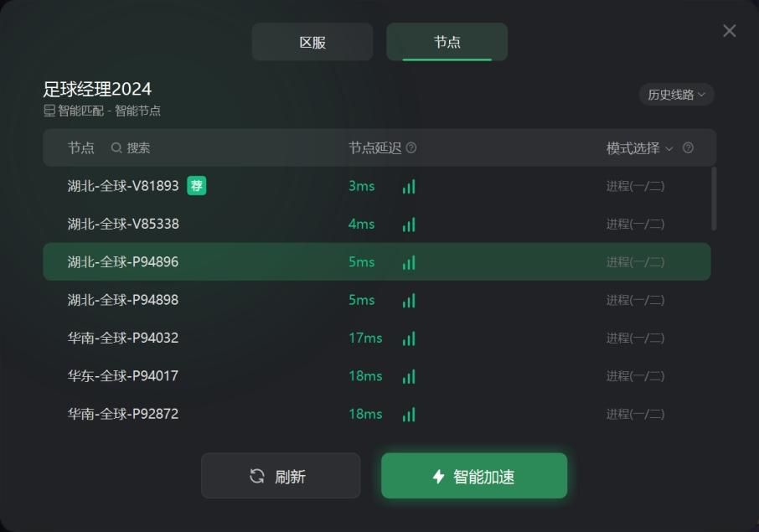Click the signal bars for 湖北-全球-V81893
This screenshot has height=532, width=759.
409,187
